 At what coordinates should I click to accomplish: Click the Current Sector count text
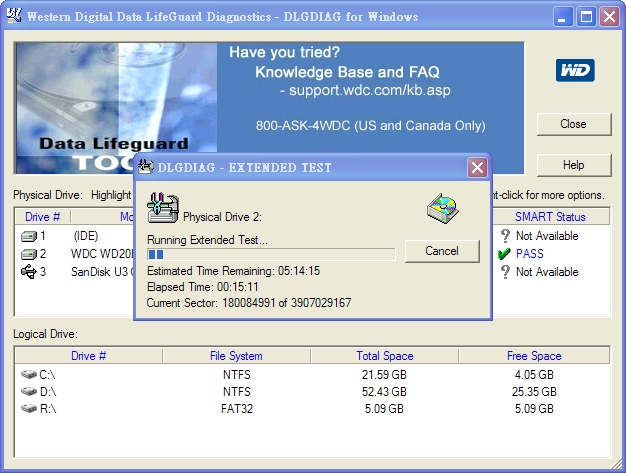coord(249,303)
